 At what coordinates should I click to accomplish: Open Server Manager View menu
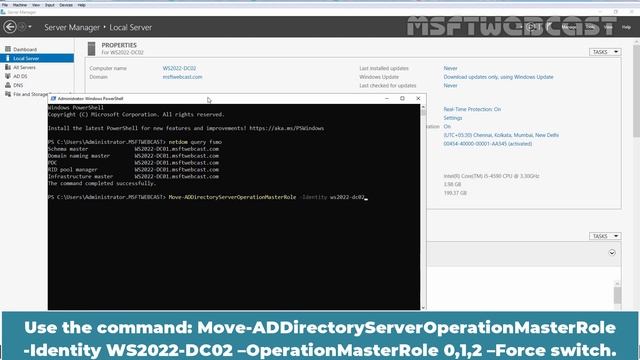[608, 27]
